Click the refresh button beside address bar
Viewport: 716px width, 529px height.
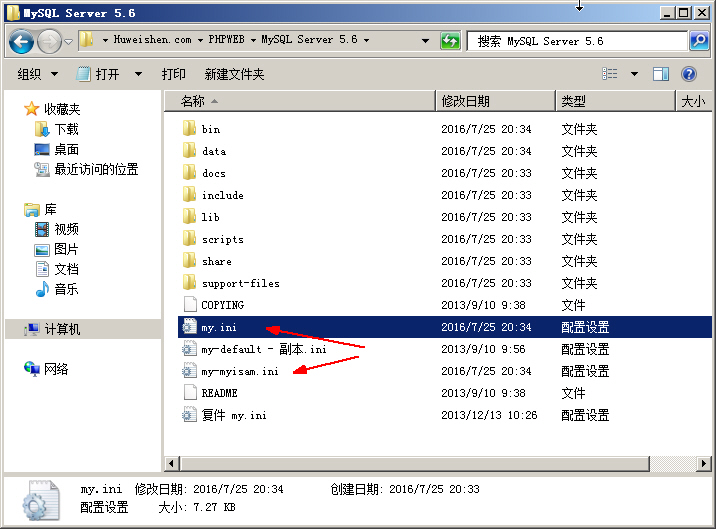[451, 41]
